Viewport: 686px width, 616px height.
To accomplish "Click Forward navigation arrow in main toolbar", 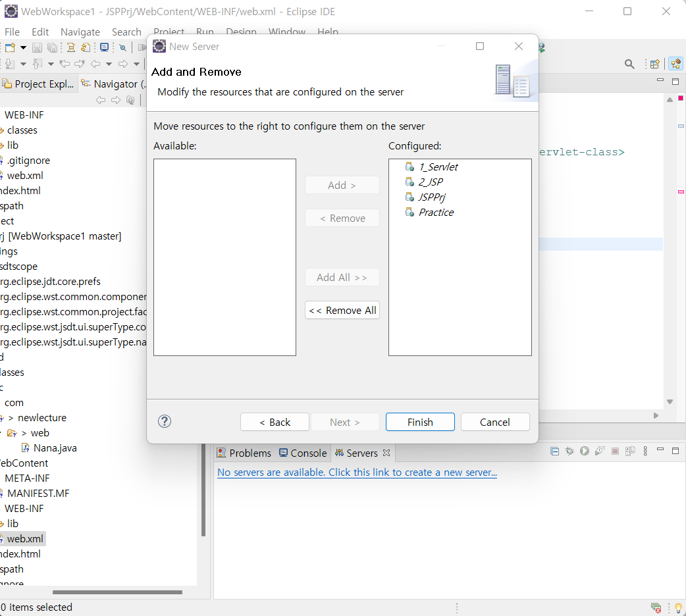I will [123, 64].
